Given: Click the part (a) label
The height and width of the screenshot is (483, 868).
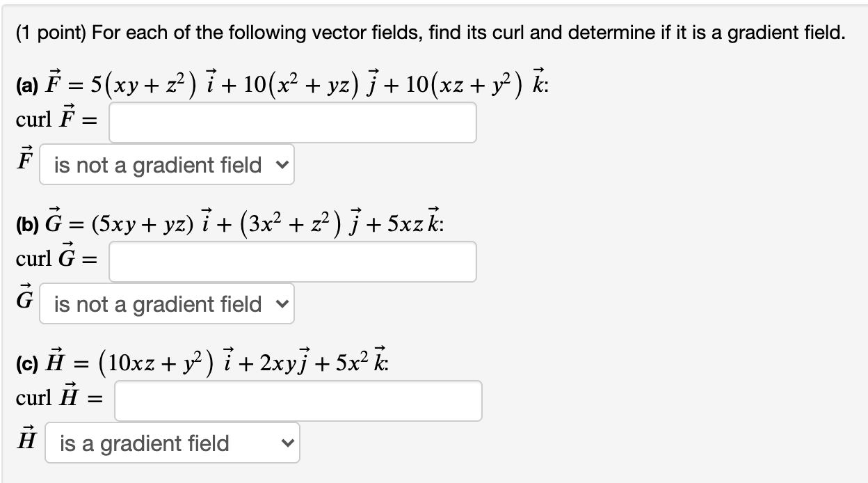Looking at the screenshot, I should (26, 86).
